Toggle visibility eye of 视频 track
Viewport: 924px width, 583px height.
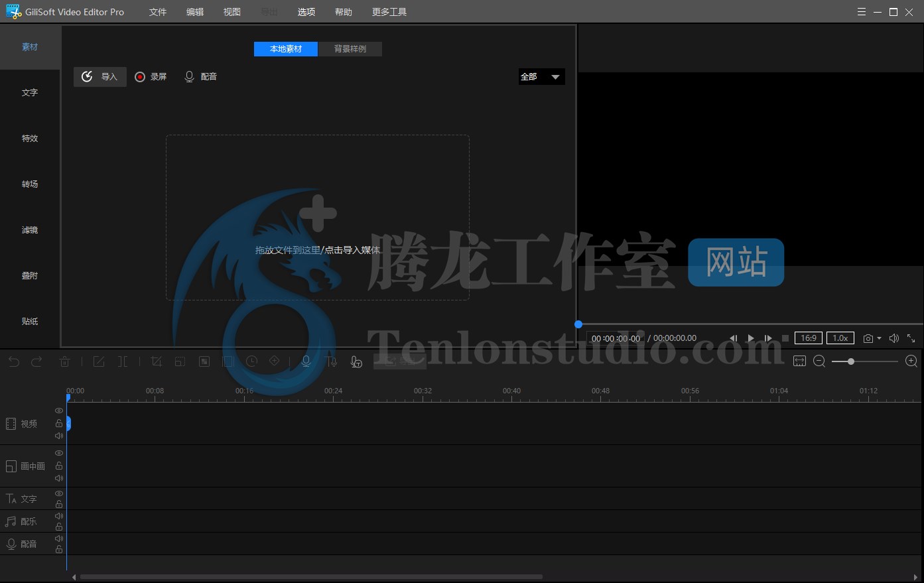click(59, 411)
